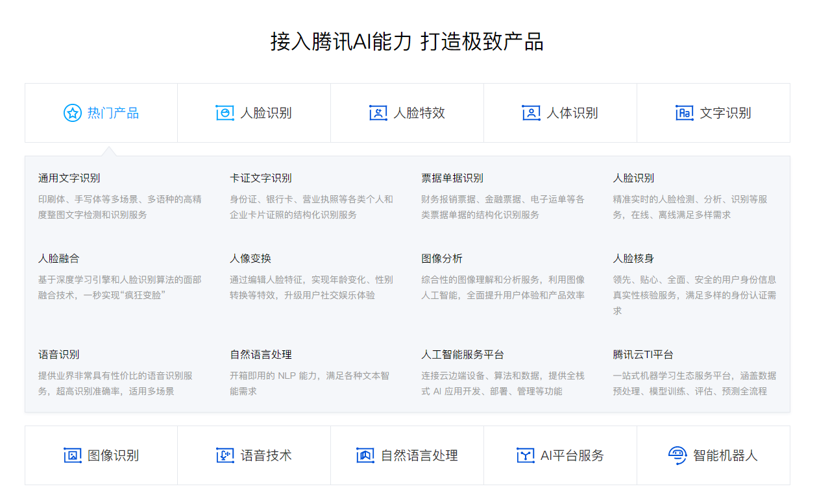The height and width of the screenshot is (504, 817).
Task: Switch to the 热门产品 tab
Action: [x=101, y=113]
